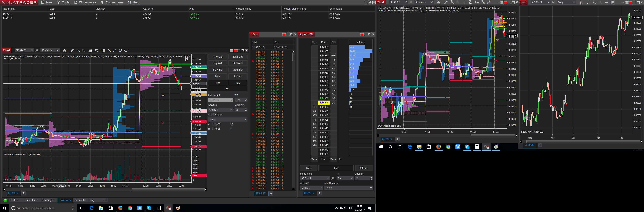Click Sell Bid button
This screenshot has height=212, width=644.
(x=238, y=70)
